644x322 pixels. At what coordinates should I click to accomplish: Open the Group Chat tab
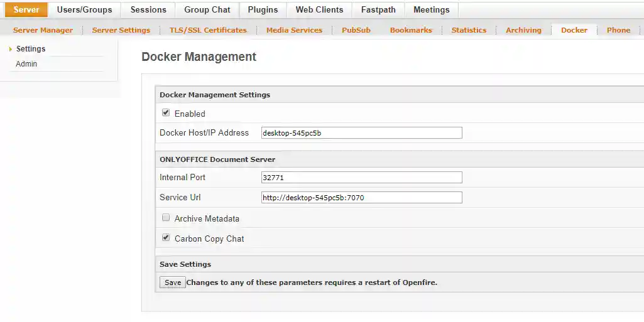[x=207, y=10]
